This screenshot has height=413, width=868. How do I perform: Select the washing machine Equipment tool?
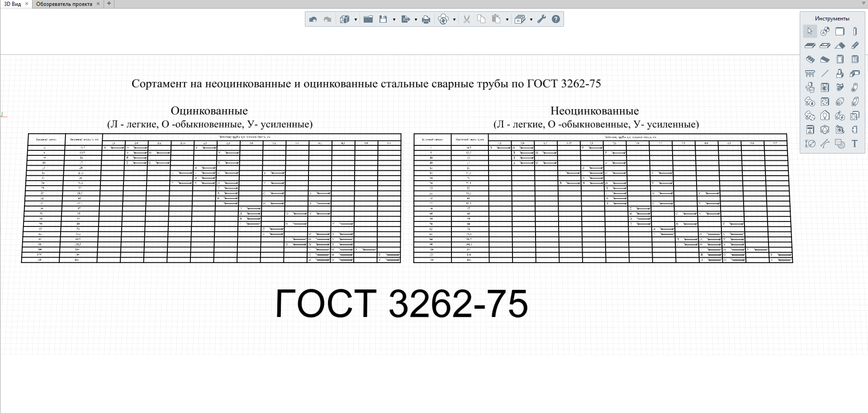click(x=825, y=87)
